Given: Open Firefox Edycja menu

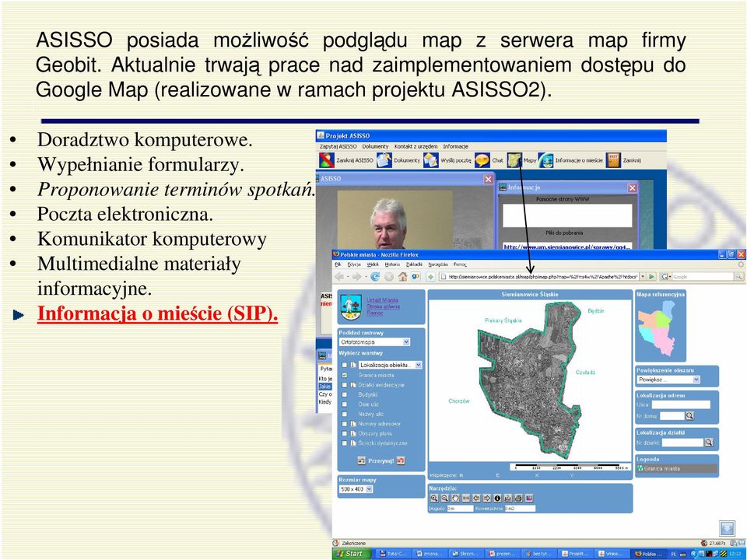Looking at the screenshot, I should click(354, 264).
